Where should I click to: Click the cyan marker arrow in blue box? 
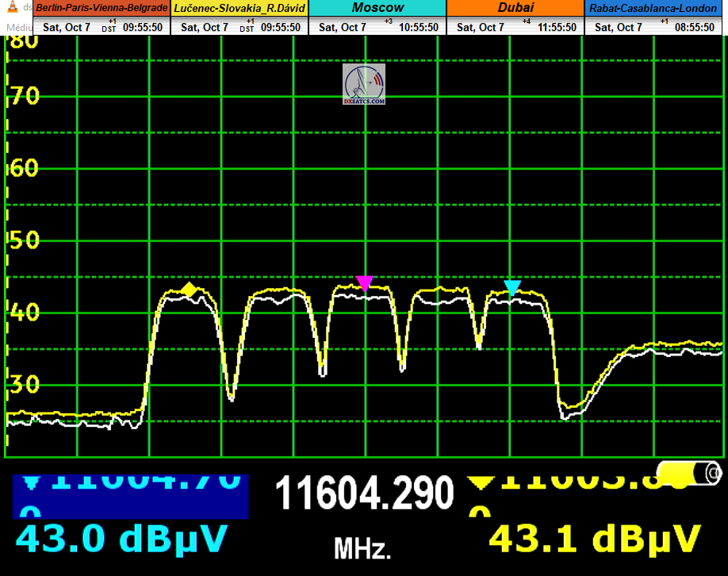pyautogui.click(x=31, y=481)
